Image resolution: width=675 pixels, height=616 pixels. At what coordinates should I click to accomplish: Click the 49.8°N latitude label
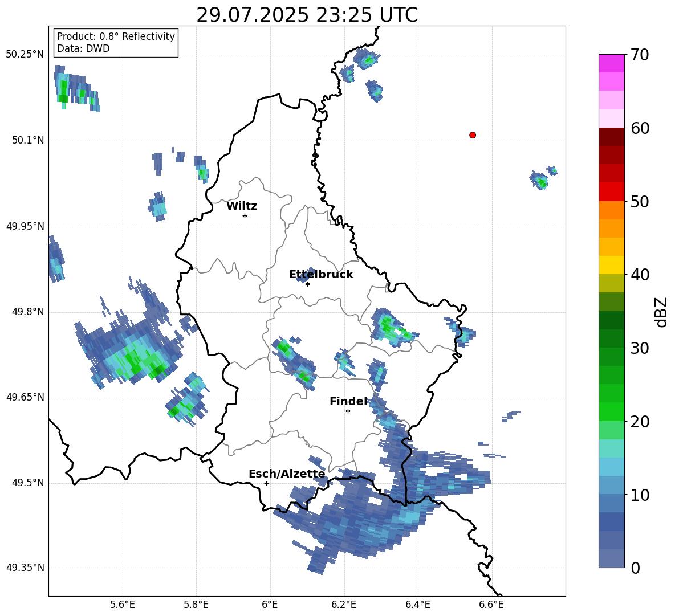(x=28, y=312)
